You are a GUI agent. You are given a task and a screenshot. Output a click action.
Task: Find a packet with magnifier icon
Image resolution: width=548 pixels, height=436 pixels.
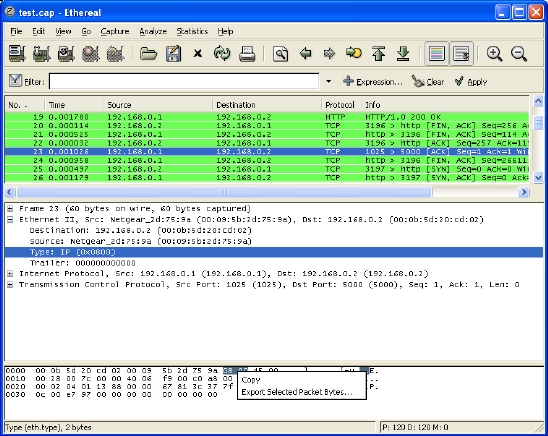[280, 53]
